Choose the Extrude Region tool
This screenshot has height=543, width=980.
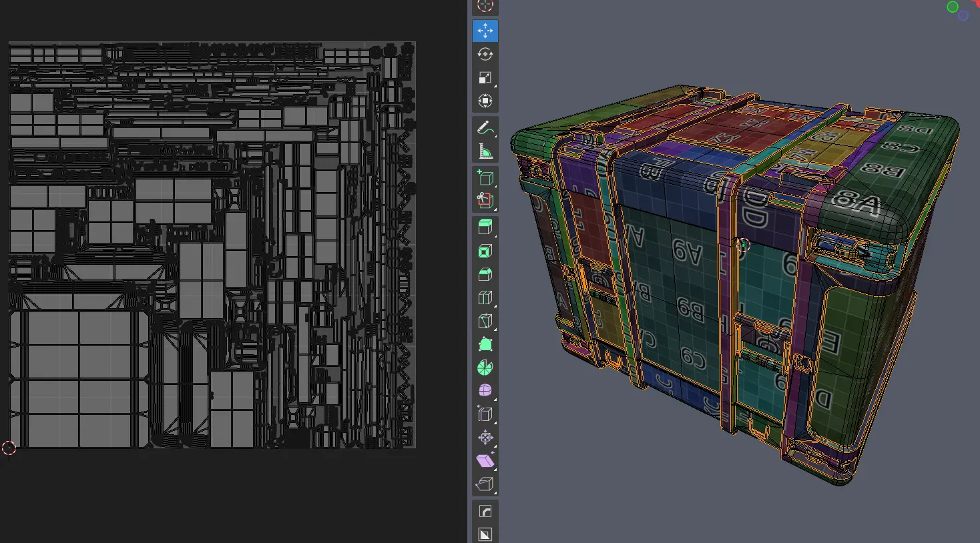(x=485, y=227)
